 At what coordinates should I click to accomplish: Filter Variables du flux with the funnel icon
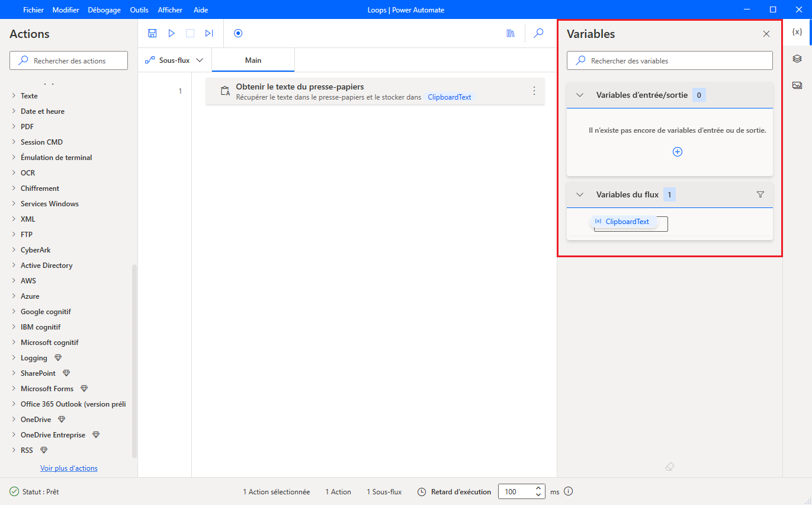coord(760,194)
